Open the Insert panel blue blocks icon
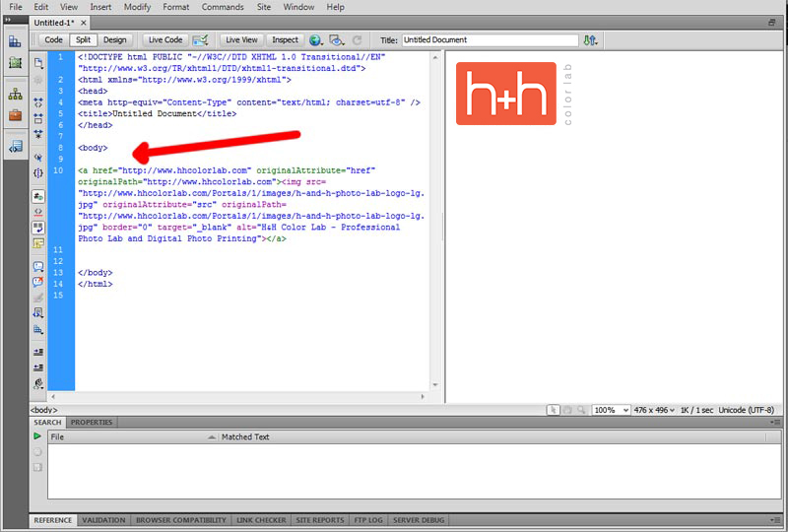This screenshot has height=532, width=788. tap(15, 41)
